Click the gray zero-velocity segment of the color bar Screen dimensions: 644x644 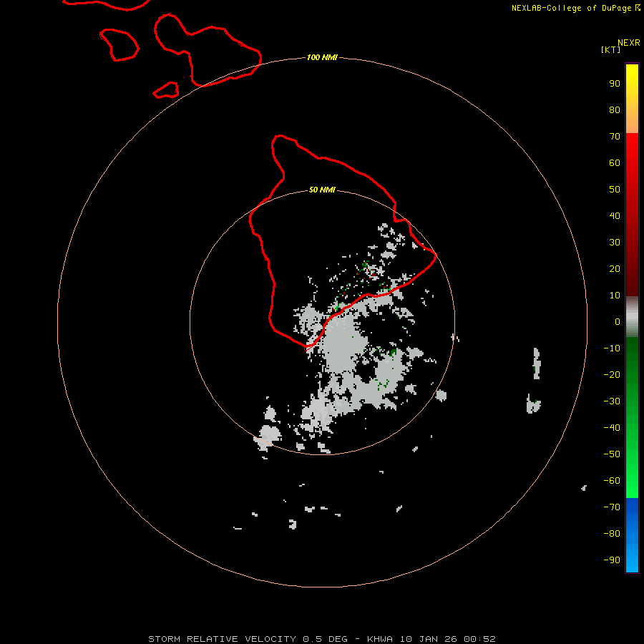tap(632, 317)
